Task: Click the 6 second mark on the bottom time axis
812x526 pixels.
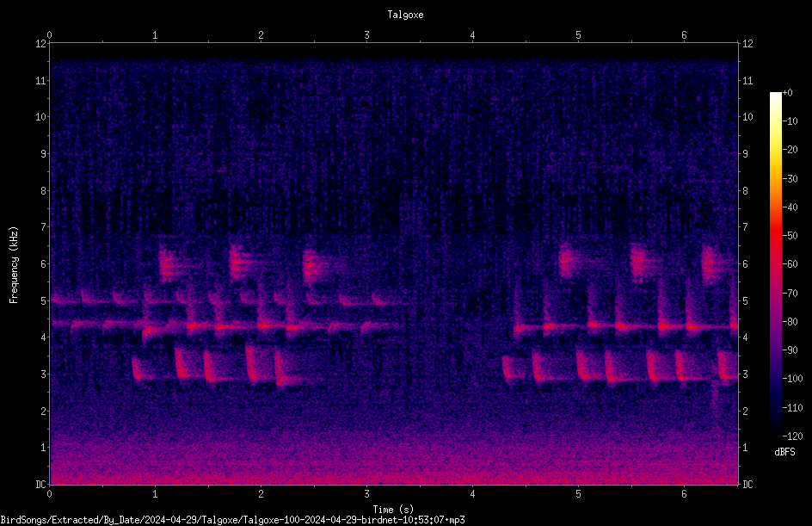Action: 684,494
